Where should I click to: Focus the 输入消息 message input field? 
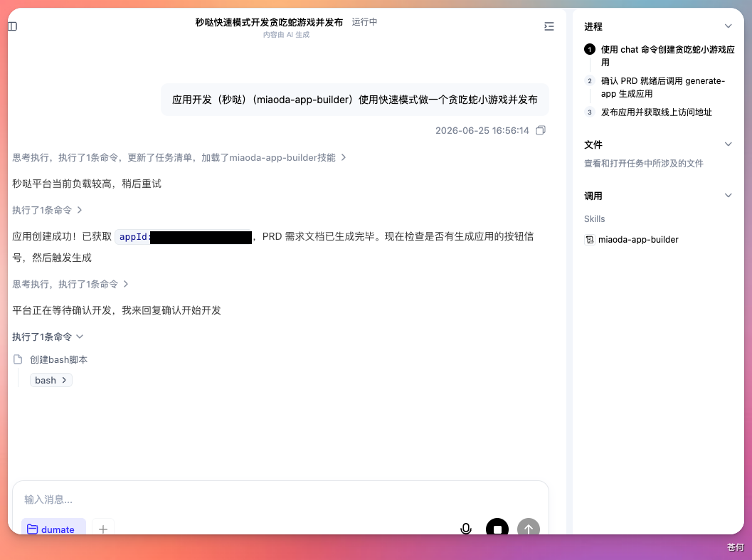pyautogui.click(x=280, y=500)
